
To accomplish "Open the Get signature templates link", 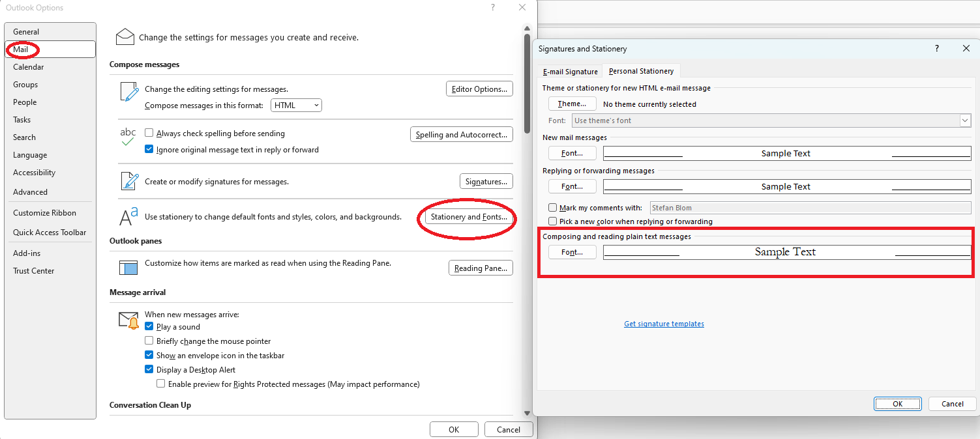I will [x=664, y=324].
